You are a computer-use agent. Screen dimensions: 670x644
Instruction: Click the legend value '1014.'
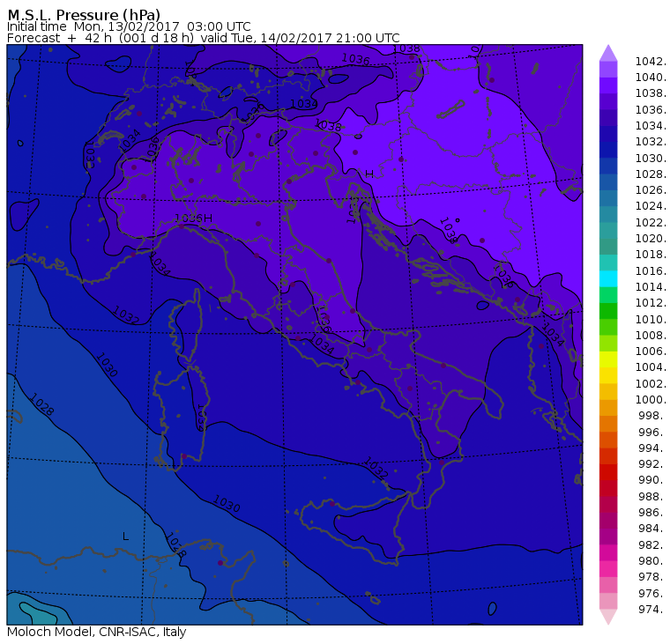click(651, 287)
